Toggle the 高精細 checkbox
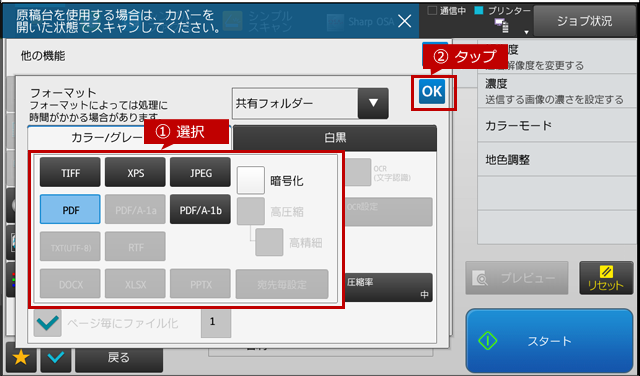640x376 pixels. tap(269, 242)
